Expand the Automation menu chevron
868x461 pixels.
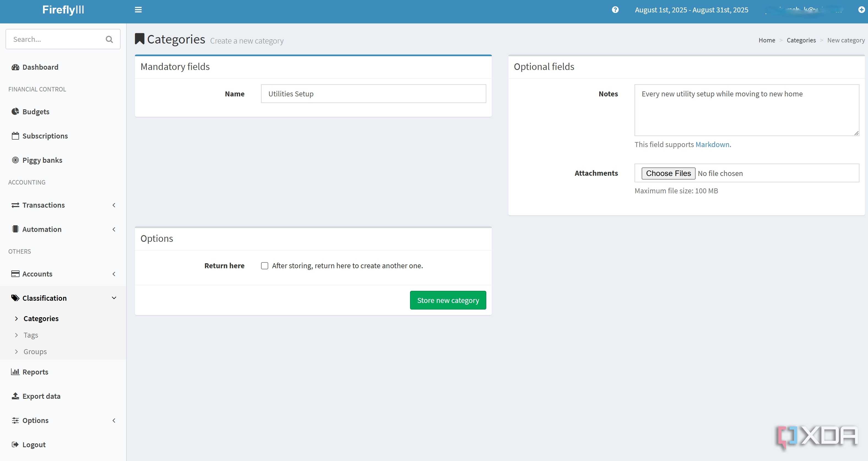pos(114,229)
